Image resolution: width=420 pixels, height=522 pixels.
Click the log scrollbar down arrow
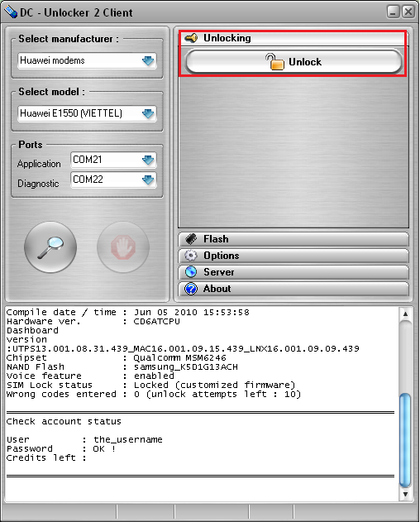point(405,494)
